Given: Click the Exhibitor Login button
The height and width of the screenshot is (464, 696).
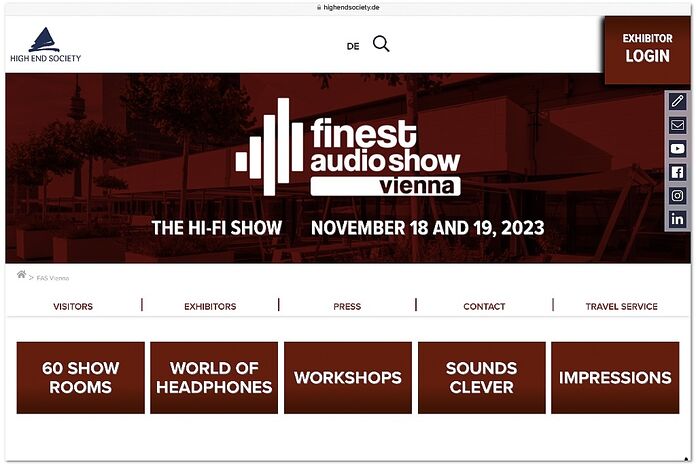Looking at the screenshot, I should pyautogui.click(x=647, y=50).
